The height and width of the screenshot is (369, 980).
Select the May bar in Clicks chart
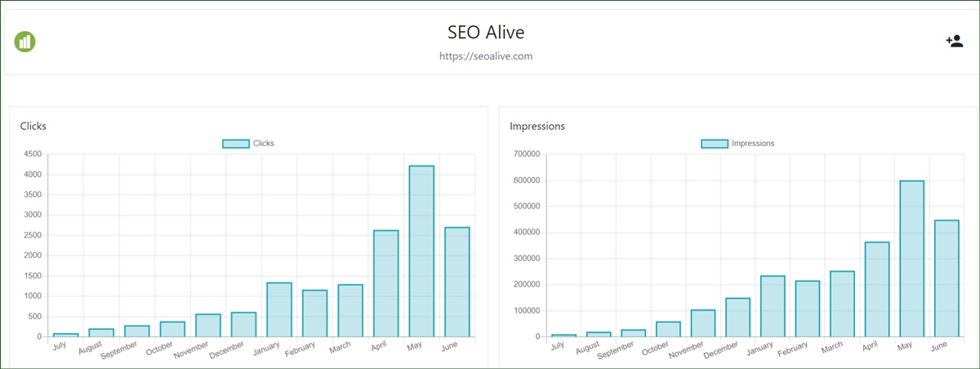point(421,251)
